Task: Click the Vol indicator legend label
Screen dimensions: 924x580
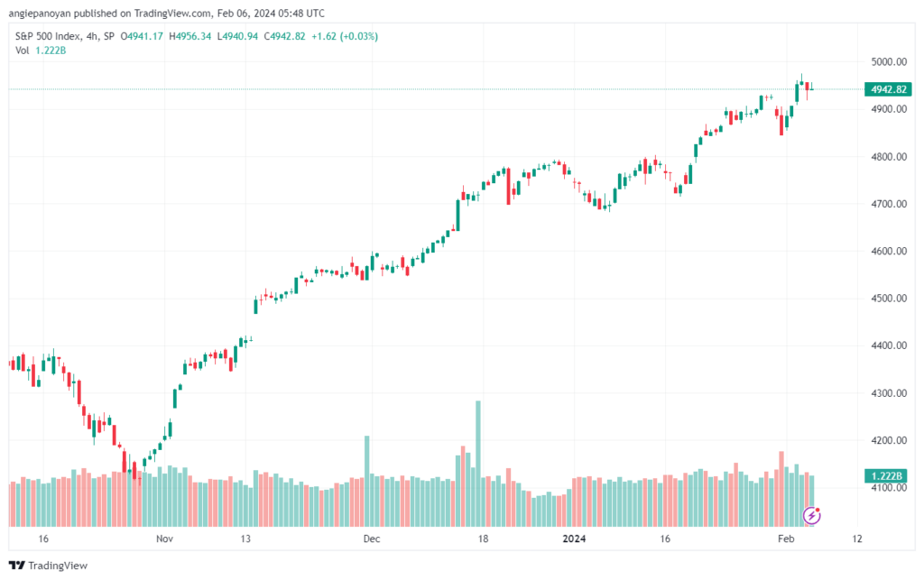Action: (23, 51)
